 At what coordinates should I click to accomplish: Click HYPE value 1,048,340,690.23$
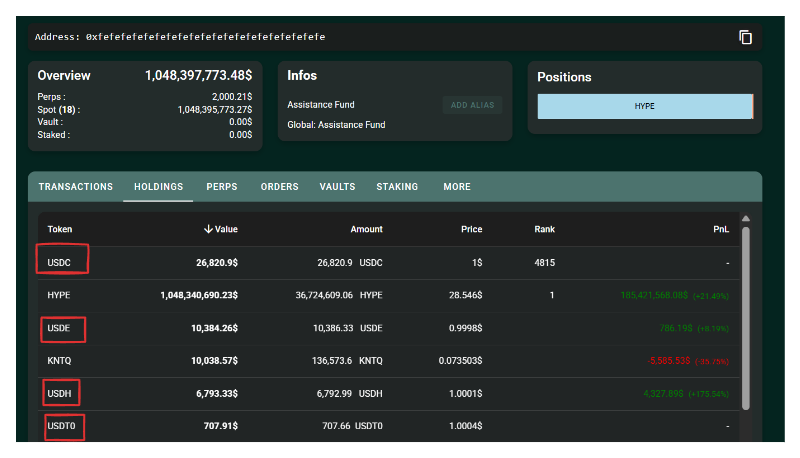click(199, 295)
